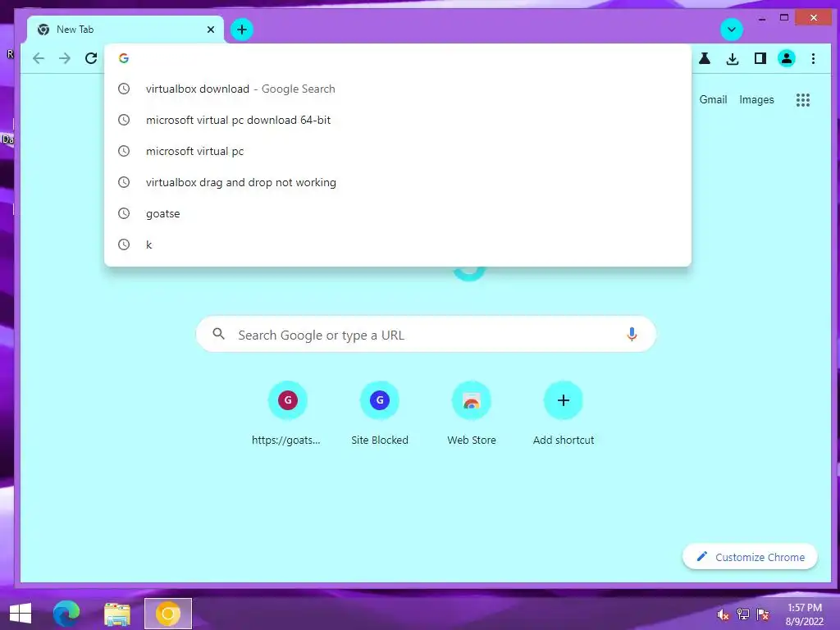This screenshot has height=630, width=840.
Task: Select the single letter k suggestion
Action: [398, 244]
